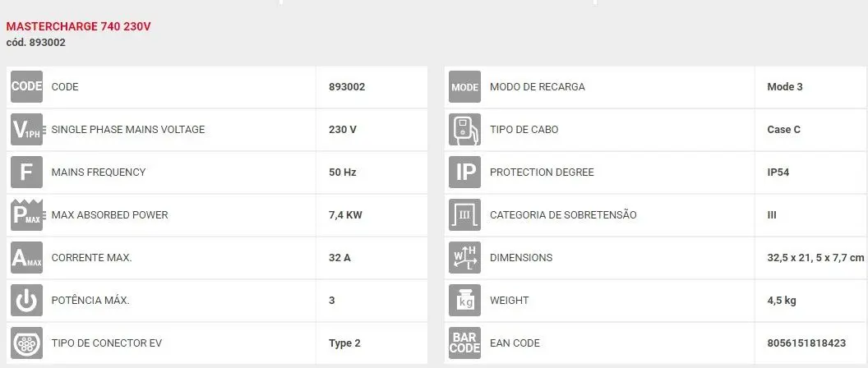Click the 7,4 KW power value

[345, 215]
